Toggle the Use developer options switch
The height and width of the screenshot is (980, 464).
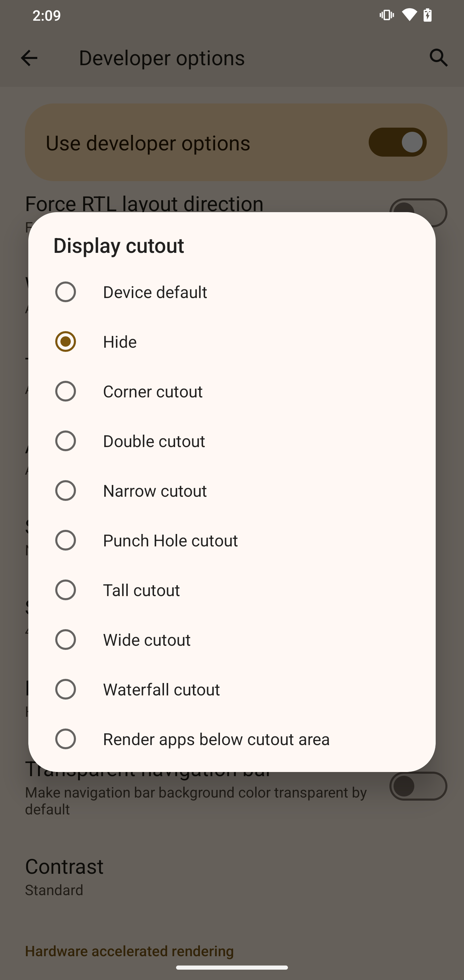tap(397, 142)
